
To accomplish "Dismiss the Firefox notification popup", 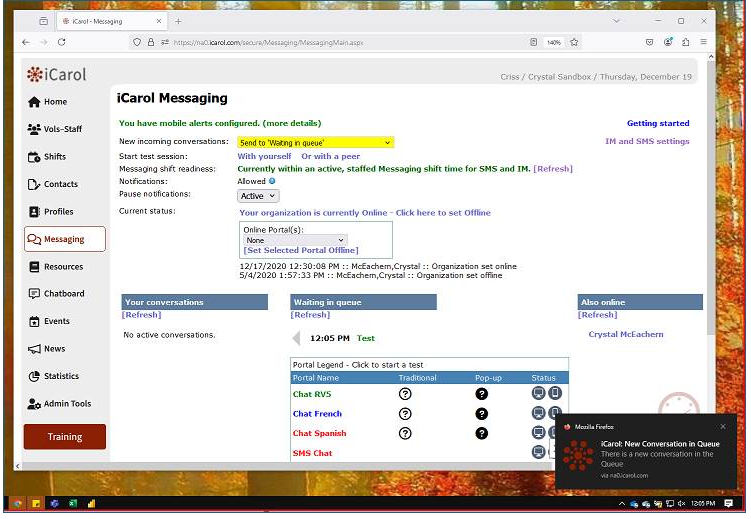I will click(x=723, y=427).
